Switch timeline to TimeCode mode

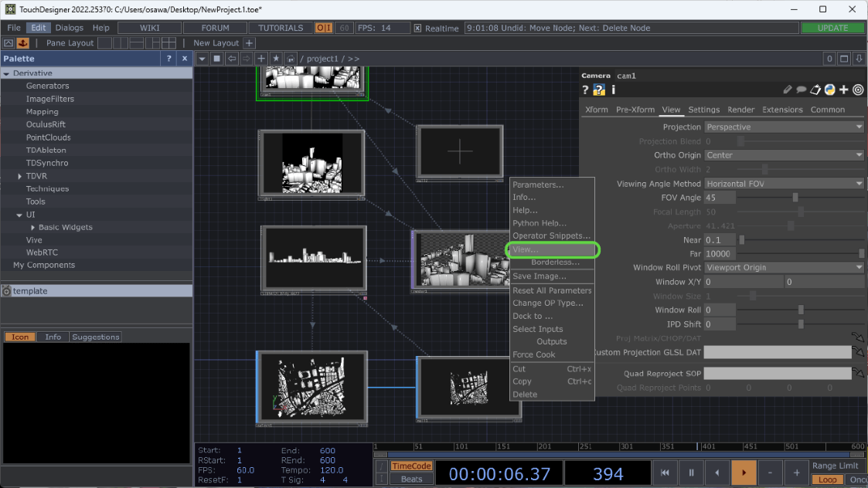411,466
